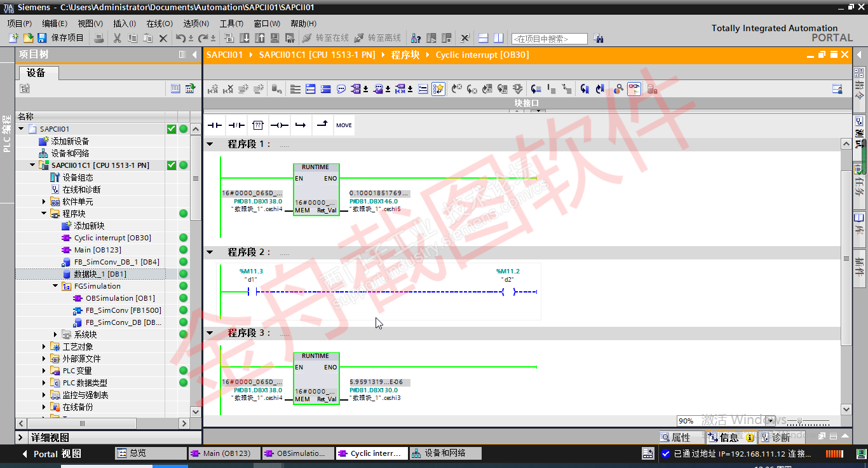This screenshot has width=868, height=468.
Task: Switch to the OBSimulation editor tab
Action: pyautogui.click(x=297, y=453)
